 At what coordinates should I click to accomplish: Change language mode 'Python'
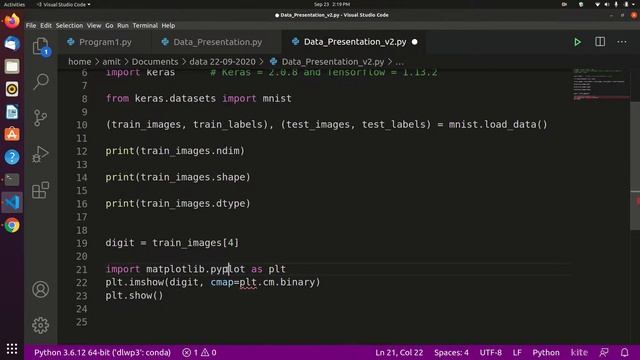click(x=546, y=352)
